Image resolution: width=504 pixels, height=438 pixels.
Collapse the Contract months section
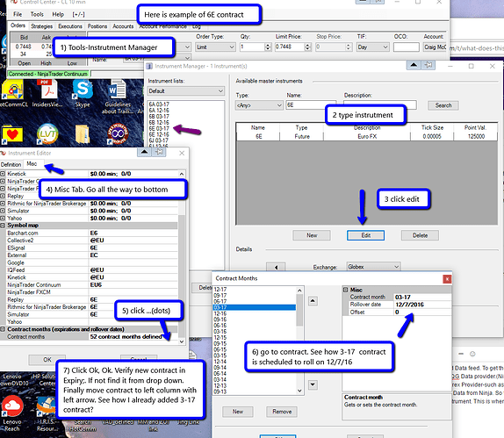point(3,329)
